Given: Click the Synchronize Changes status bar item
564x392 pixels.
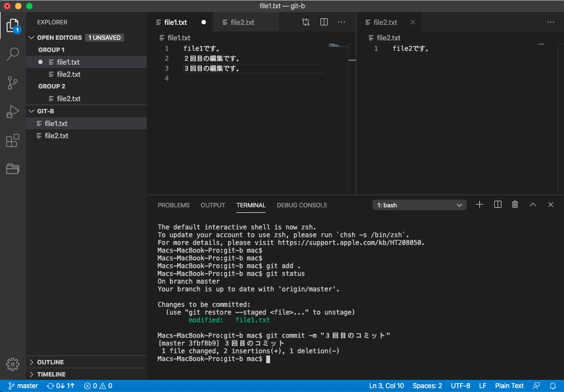Looking at the screenshot, I should [60, 386].
